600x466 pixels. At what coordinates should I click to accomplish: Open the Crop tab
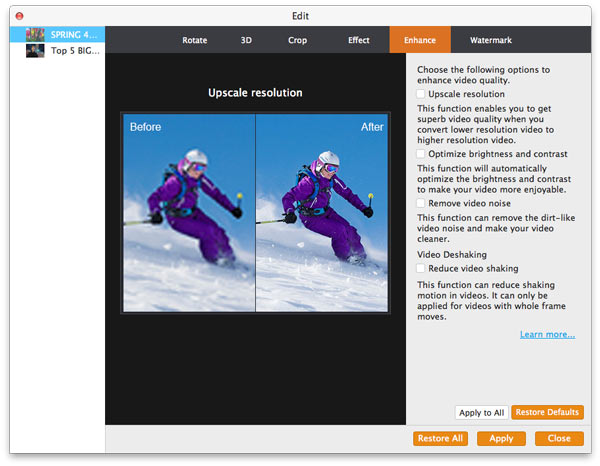click(x=297, y=40)
